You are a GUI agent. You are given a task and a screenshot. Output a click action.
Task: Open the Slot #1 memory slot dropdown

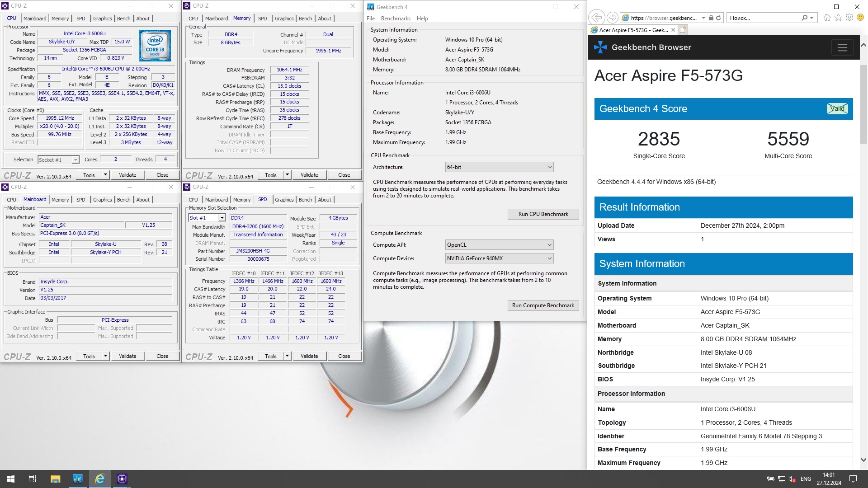pyautogui.click(x=207, y=218)
